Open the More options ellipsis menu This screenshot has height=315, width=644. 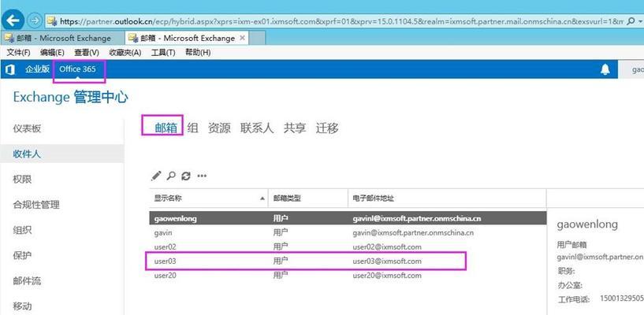(x=202, y=176)
